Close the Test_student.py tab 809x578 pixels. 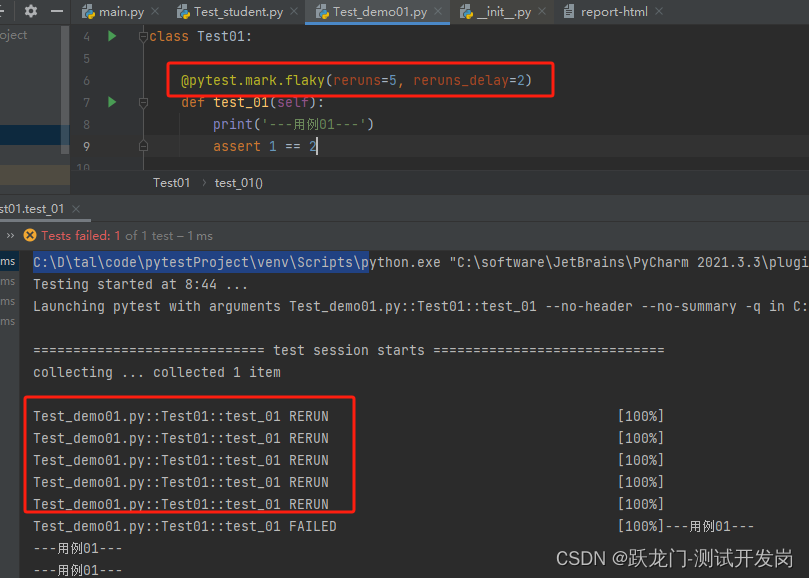click(x=294, y=11)
